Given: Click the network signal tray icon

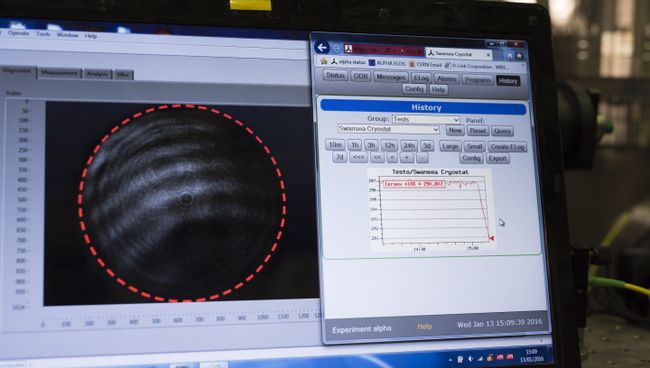Looking at the screenshot, I should [480, 358].
